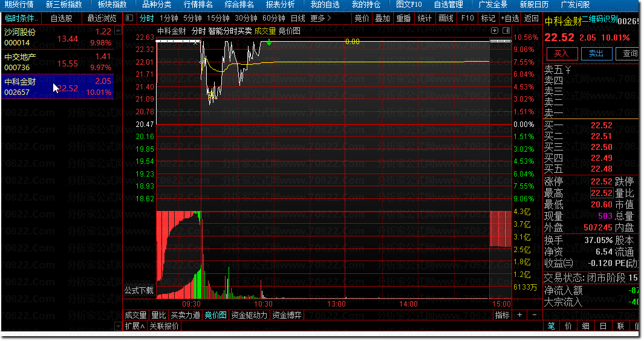Expand 更多 period options
Image resolution: width=644 pixels, height=341 pixels.
point(320,19)
